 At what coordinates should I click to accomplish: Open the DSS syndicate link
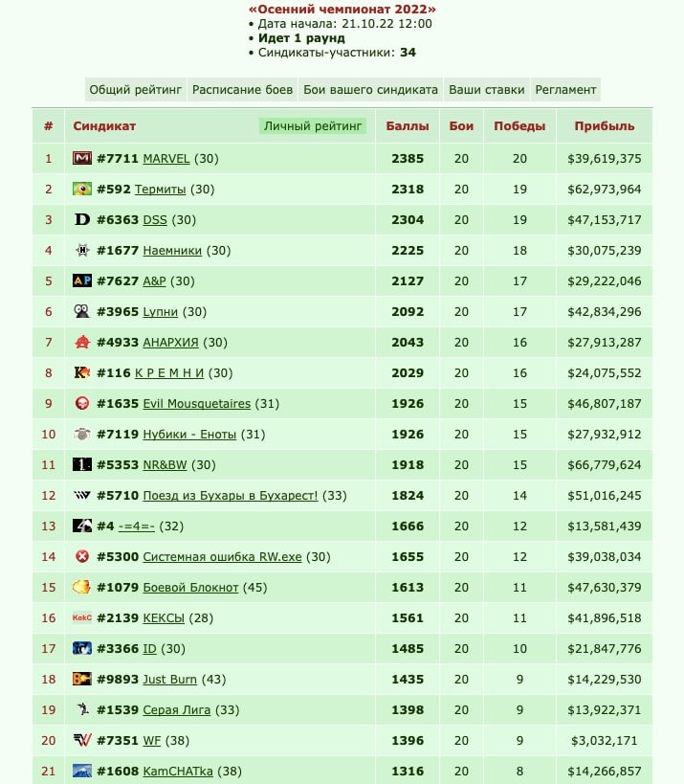(x=155, y=219)
